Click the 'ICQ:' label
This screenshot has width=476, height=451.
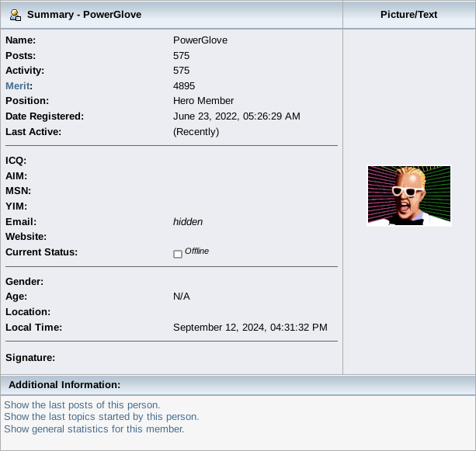click(x=16, y=161)
